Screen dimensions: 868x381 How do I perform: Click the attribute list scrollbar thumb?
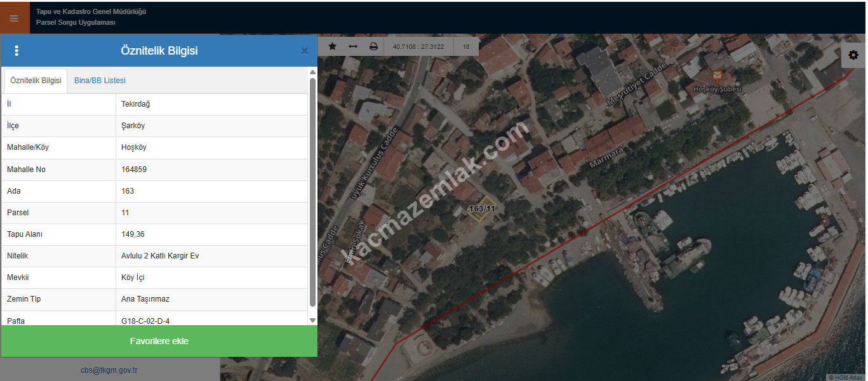tap(312, 190)
